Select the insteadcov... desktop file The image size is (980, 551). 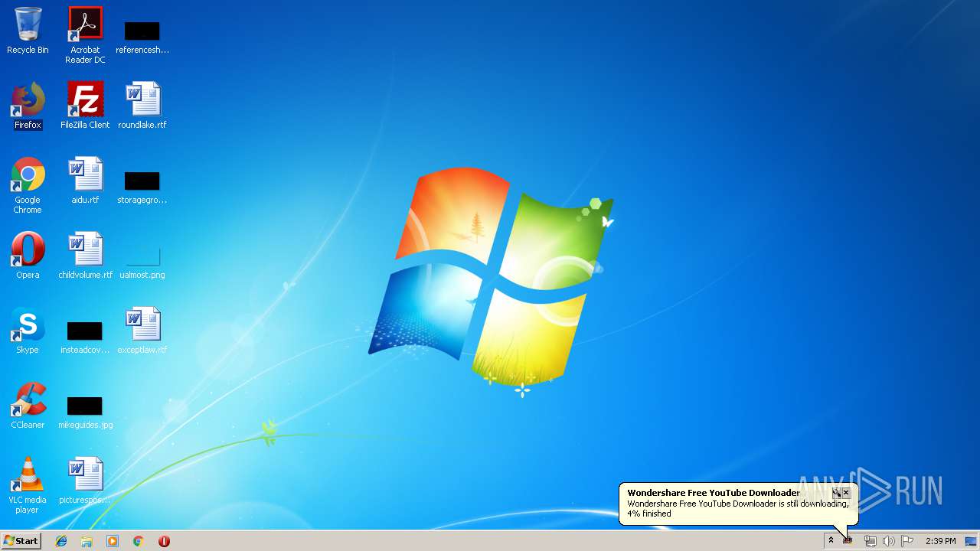[85, 337]
